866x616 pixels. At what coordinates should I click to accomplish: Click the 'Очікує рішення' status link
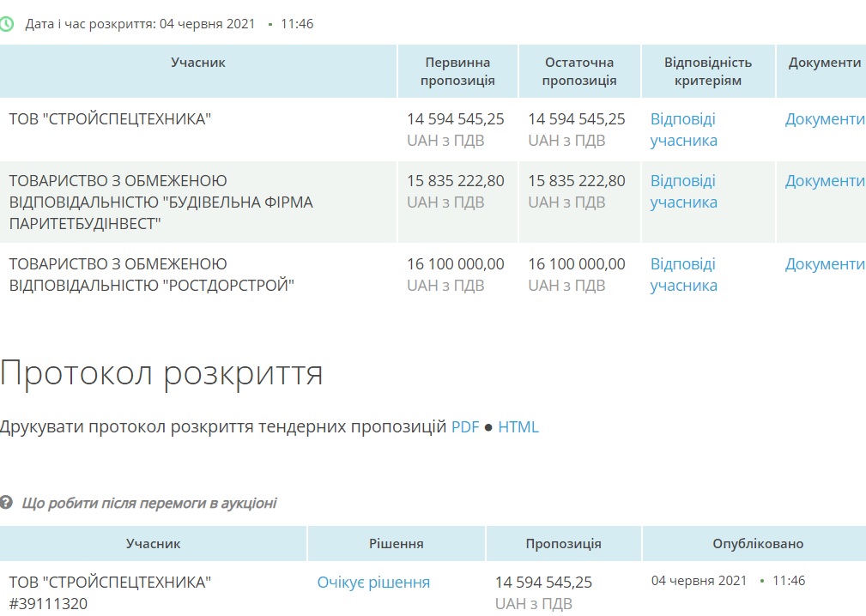point(373,583)
